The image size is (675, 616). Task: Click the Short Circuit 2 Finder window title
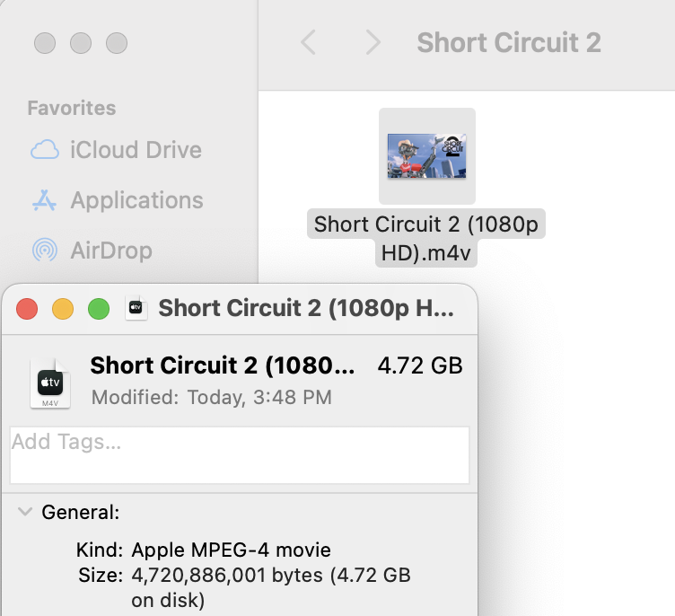[508, 42]
